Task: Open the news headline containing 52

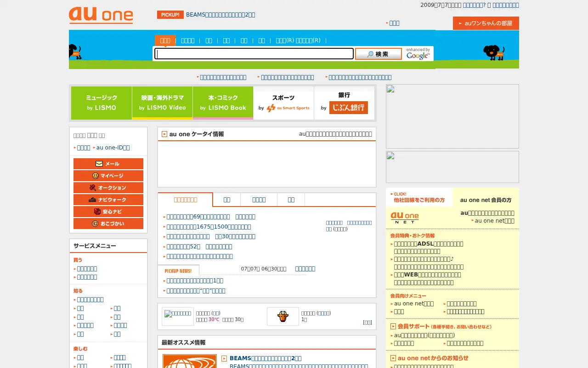Action: [199, 247]
